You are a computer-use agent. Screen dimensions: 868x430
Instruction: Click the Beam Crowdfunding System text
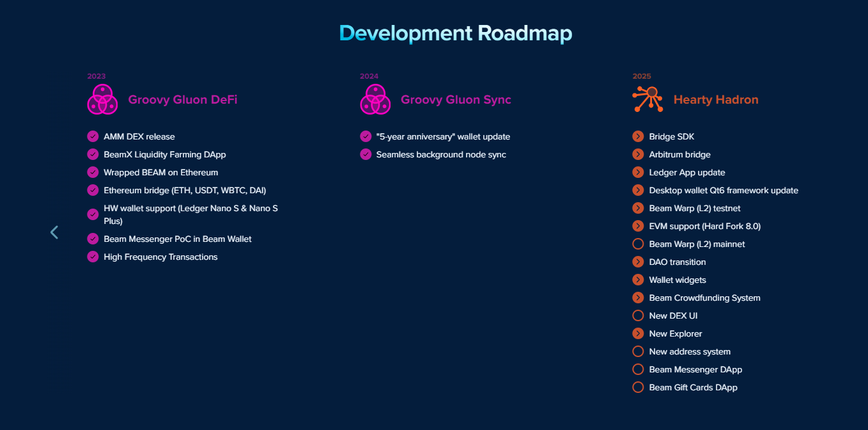point(705,298)
